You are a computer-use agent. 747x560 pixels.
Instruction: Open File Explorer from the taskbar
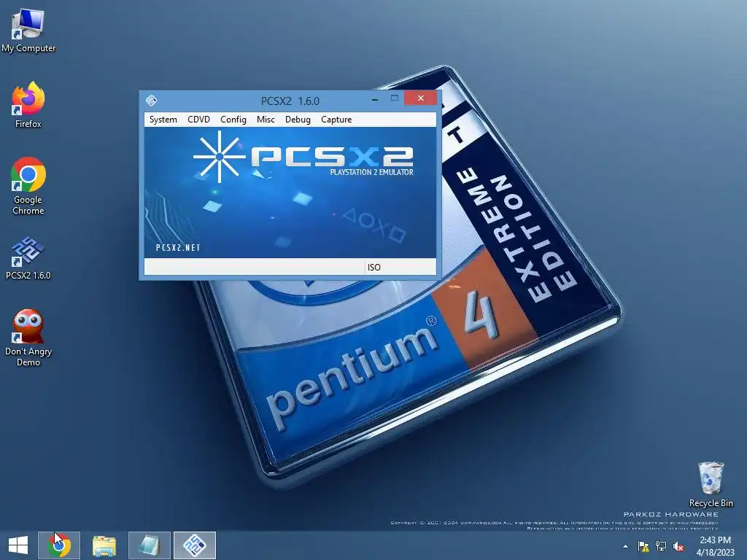(104, 545)
